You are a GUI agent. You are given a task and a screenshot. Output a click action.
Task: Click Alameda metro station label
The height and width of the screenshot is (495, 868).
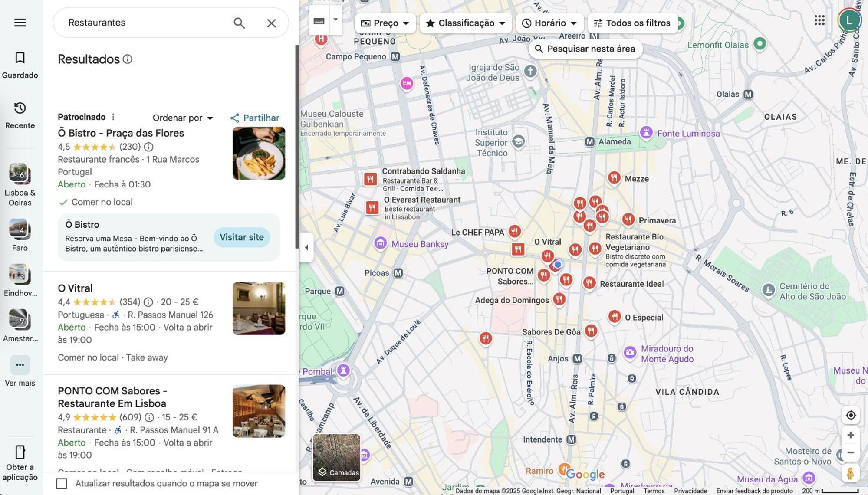(614, 142)
